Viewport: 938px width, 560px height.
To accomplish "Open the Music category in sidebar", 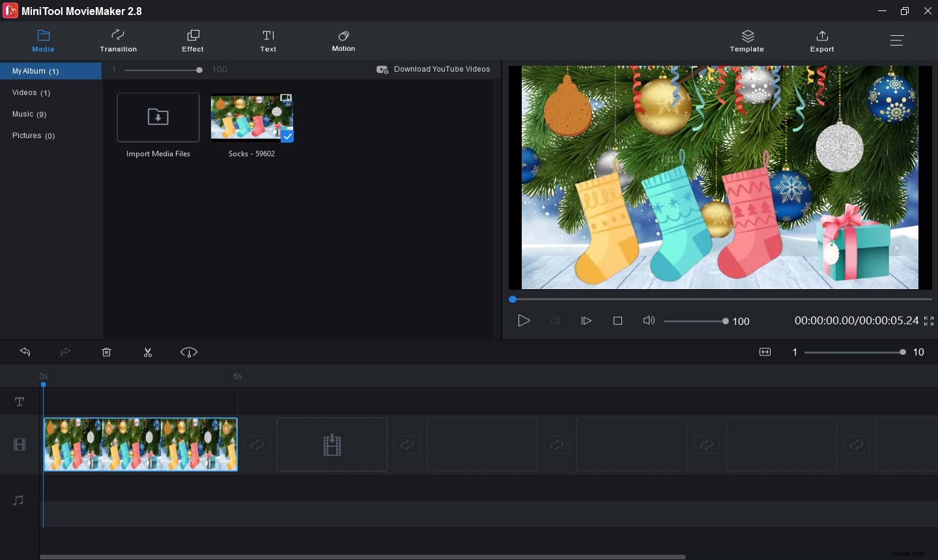I will (29, 114).
